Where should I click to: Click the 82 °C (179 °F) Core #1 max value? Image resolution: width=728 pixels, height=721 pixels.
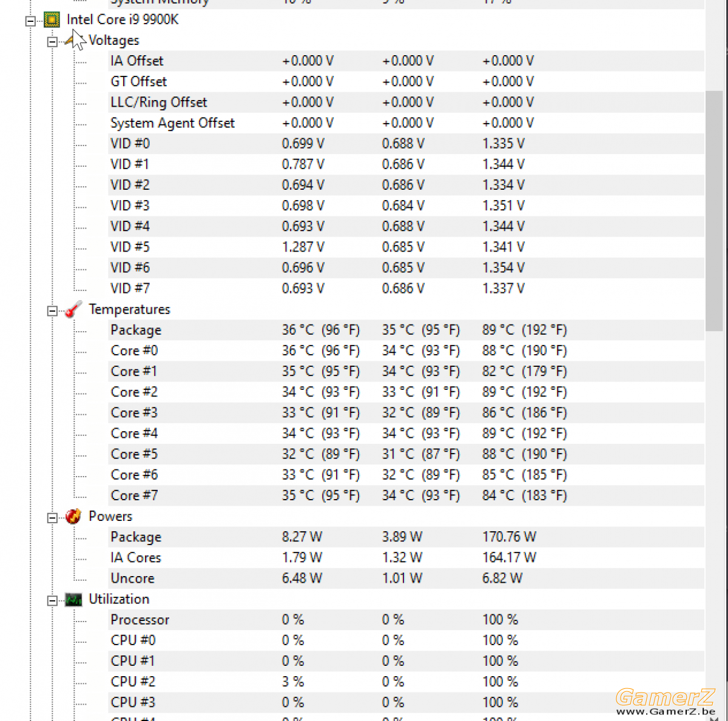coord(525,371)
